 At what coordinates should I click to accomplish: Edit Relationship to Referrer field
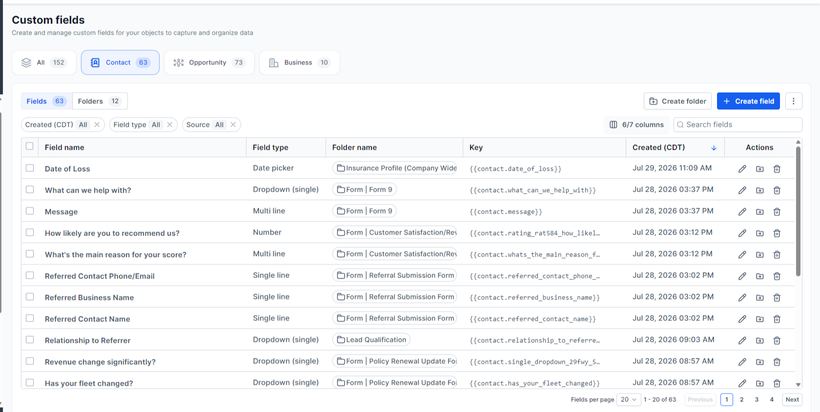point(742,340)
